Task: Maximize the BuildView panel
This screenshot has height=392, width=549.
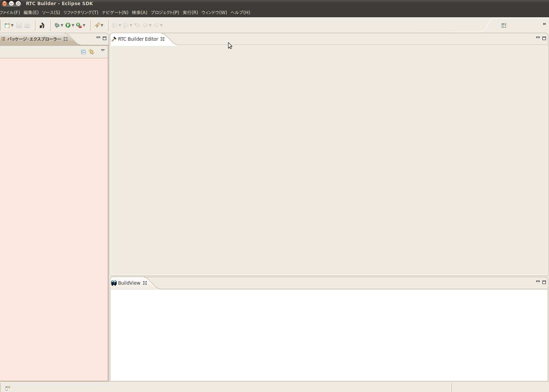Action: 544,282
